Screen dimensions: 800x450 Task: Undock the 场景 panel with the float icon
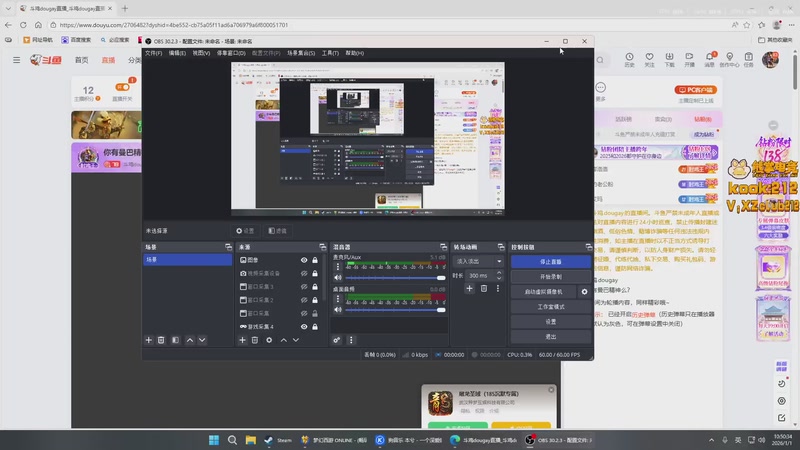229,247
